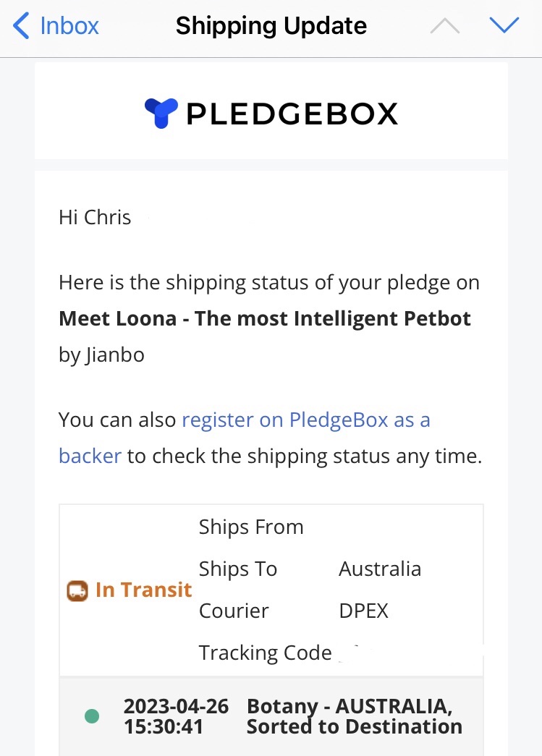The image size is (542, 756).
Task: Jump to next message with down arrow
Action: coord(504,26)
